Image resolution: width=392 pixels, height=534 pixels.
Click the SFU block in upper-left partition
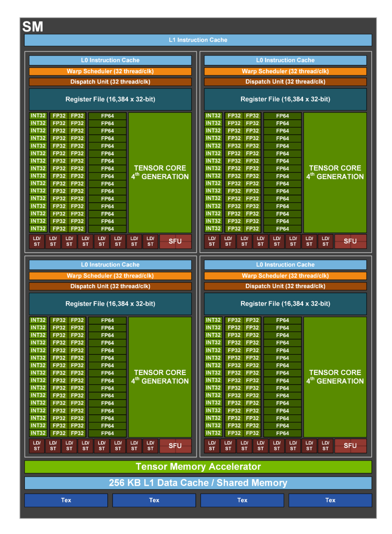point(175,241)
